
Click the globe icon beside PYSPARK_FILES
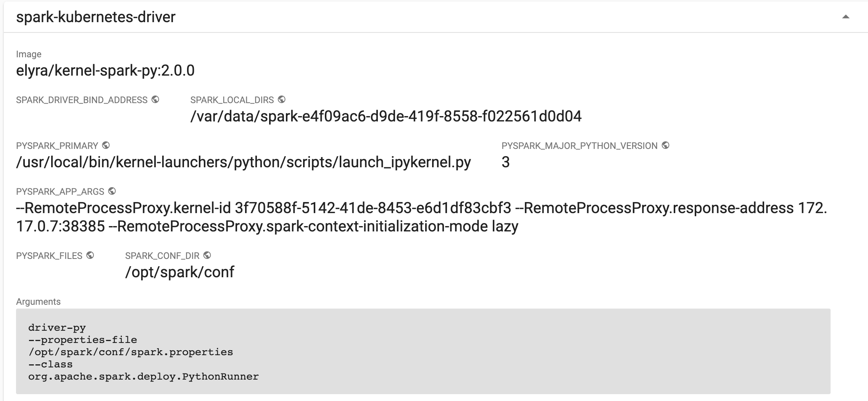pyautogui.click(x=89, y=255)
